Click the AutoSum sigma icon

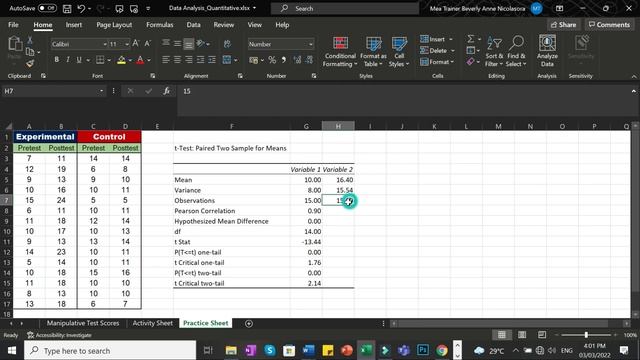point(471,39)
